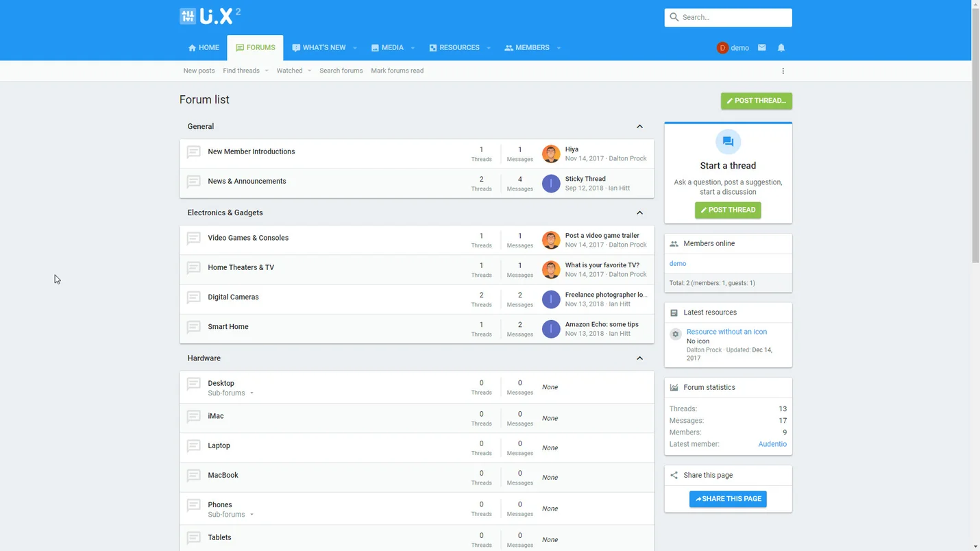The image size is (980, 551).
Task: Click the Start a thread chat bubble icon
Action: pyautogui.click(x=728, y=142)
